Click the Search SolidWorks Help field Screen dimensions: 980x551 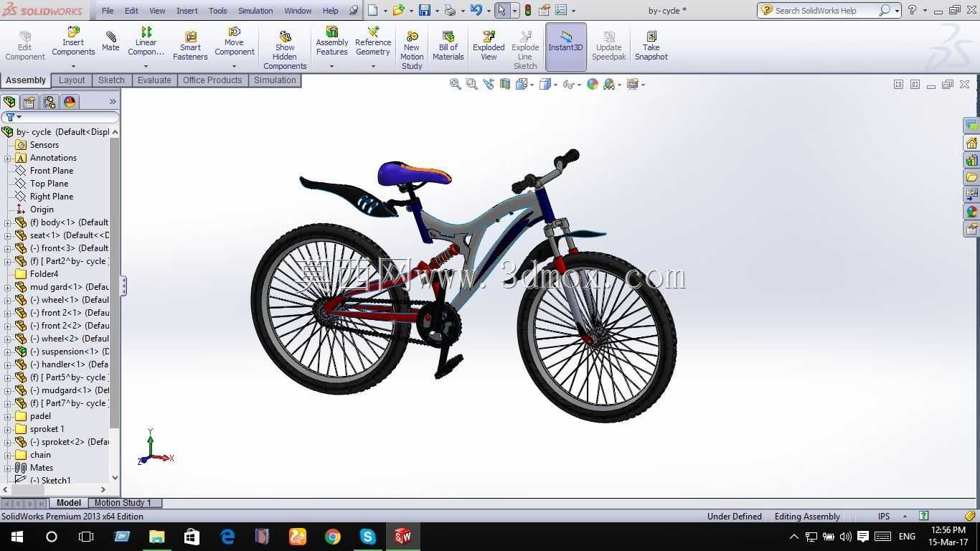pyautogui.click(x=825, y=11)
